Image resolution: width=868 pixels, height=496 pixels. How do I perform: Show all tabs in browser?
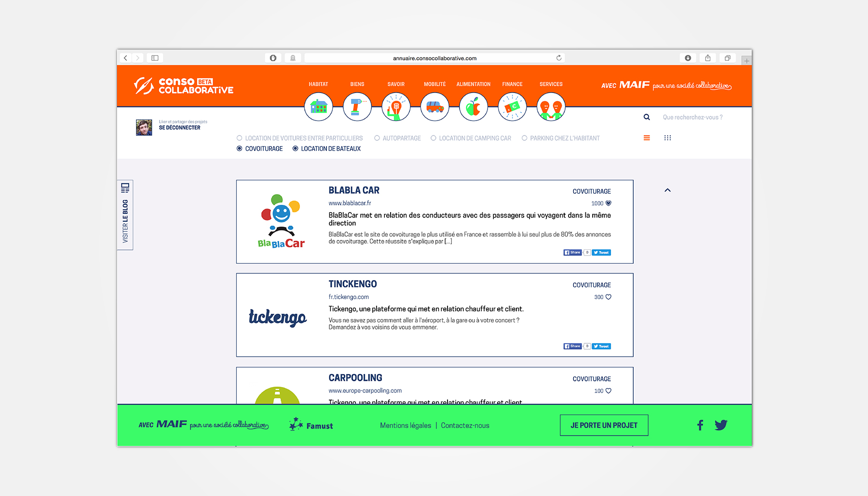(728, 58)
